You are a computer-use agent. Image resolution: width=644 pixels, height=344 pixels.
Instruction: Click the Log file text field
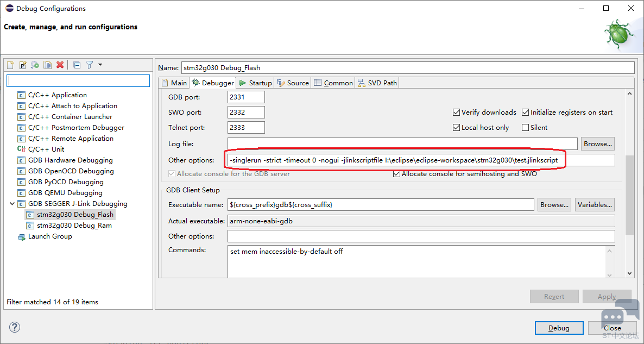[402, 144]
